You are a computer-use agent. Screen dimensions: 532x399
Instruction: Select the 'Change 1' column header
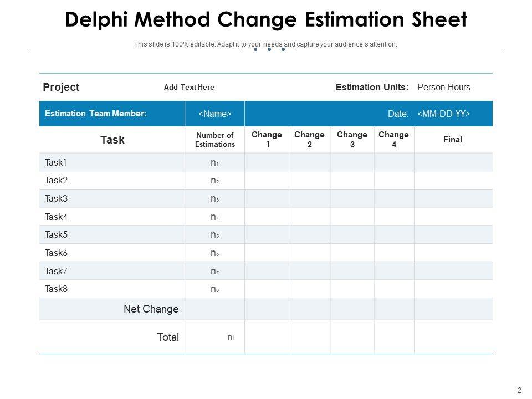click(x=267, y=140)
